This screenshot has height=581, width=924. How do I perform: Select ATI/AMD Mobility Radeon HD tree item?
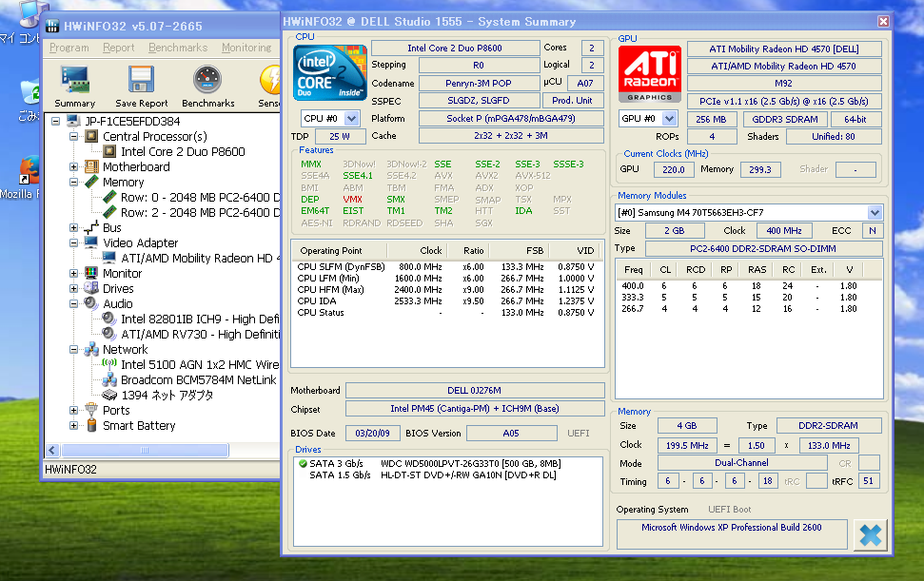click(200, 258)
